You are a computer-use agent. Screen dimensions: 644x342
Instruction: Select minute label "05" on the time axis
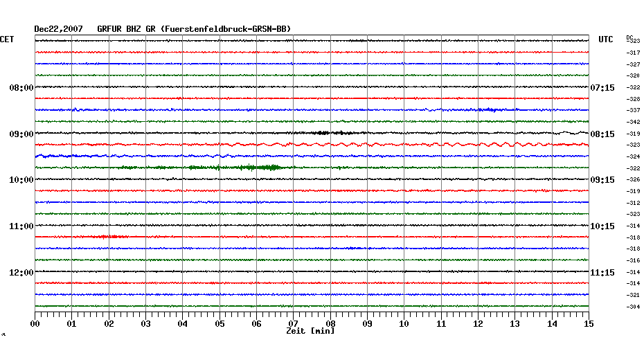220,324
